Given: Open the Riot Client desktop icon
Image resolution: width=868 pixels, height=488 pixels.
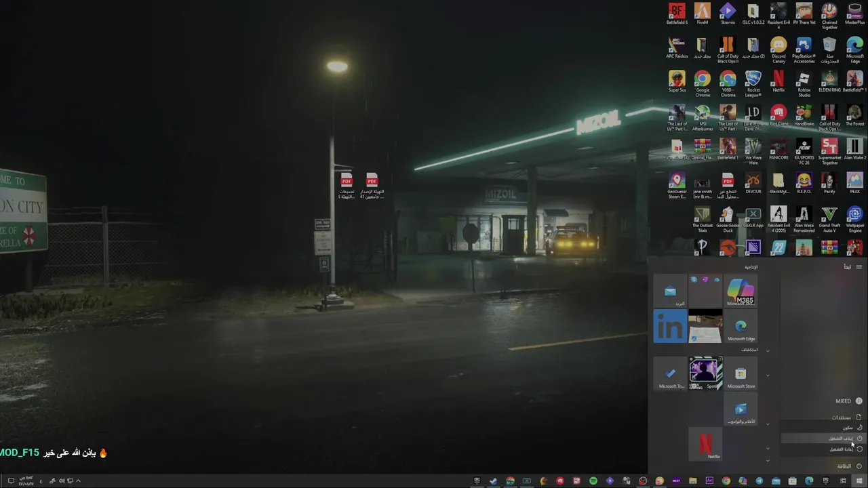Looking at the screenshot, I should click(778, 115).
